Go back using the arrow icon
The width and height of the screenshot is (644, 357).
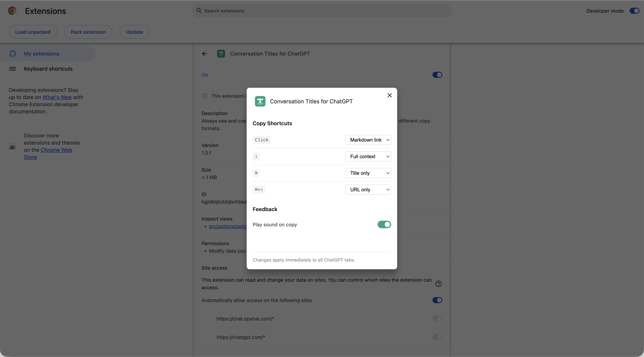click(205, 53)
